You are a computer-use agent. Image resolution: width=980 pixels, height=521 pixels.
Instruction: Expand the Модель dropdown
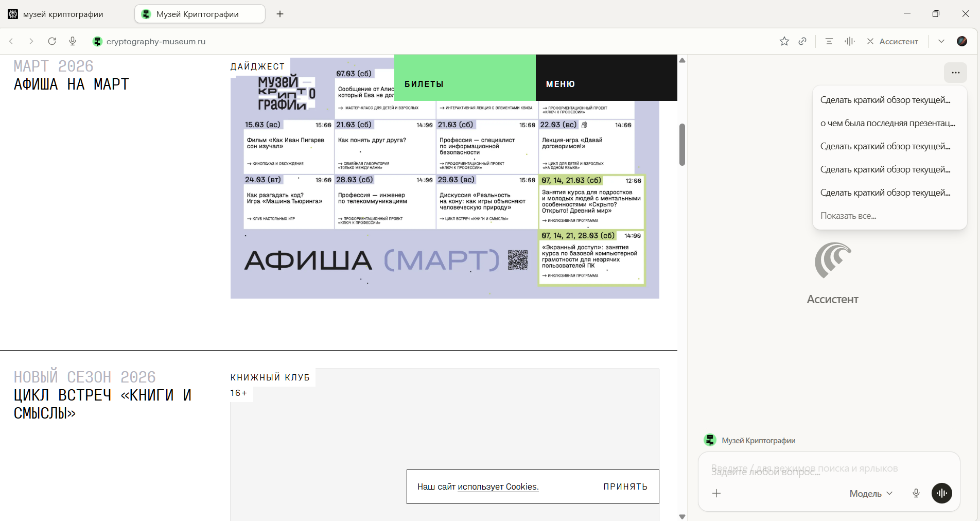871,493
